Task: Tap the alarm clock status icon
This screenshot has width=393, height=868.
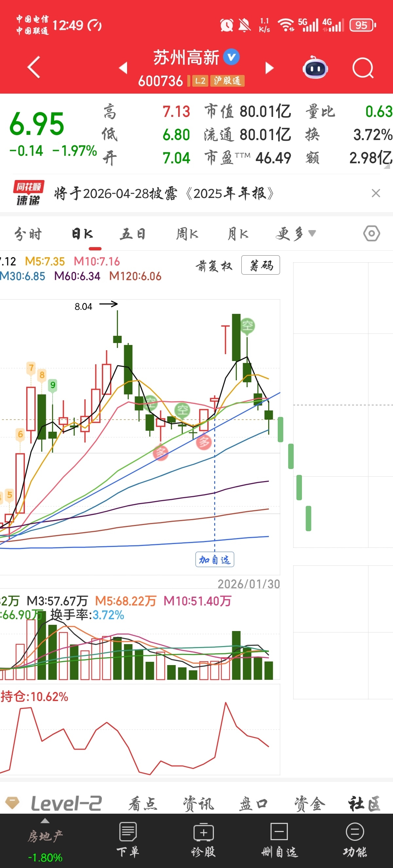Action: coord(227,25)
